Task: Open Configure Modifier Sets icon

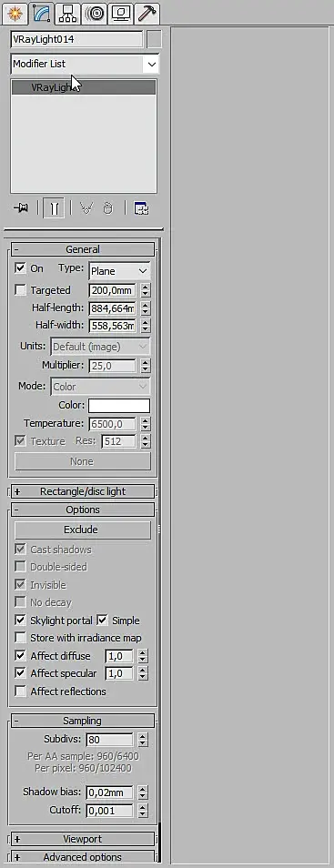Action: pos(142,208)
